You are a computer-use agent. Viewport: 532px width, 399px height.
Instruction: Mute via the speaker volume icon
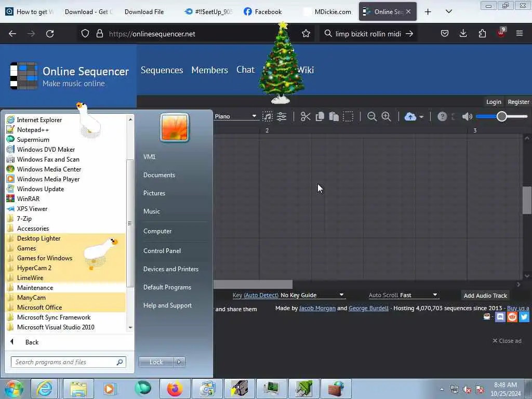(467, 117)
